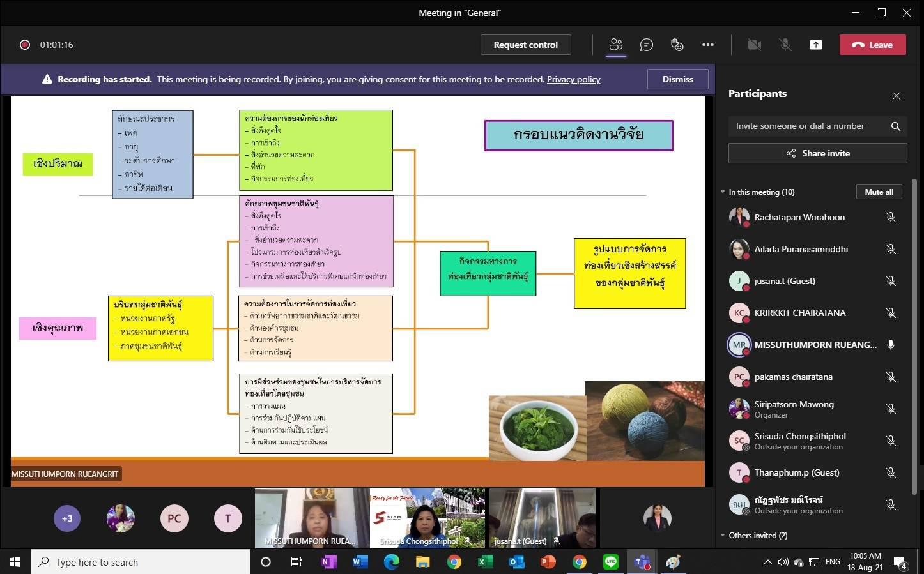Select jusana.t (Guest) video tile

pos(543,518)
